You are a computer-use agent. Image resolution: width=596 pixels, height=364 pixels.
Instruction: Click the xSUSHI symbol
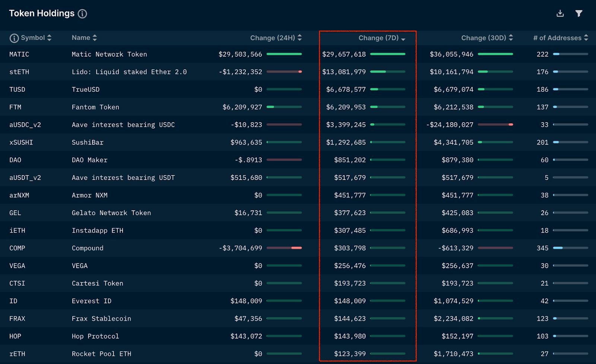tap(21, 142)
